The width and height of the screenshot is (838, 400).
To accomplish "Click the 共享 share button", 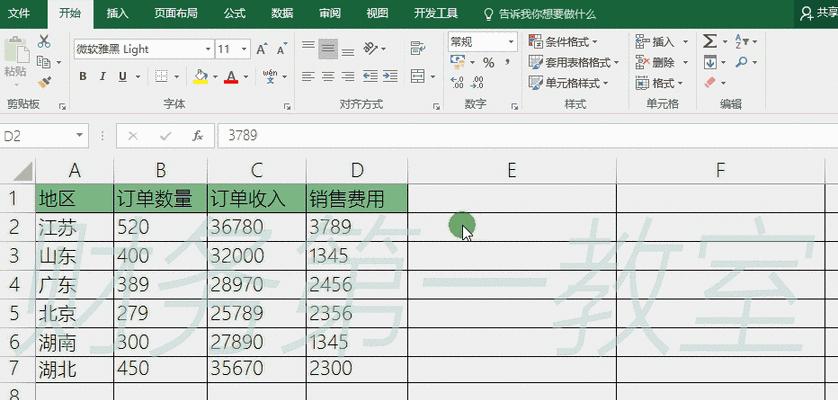I will pyautogui.click(x=819, y=14).
